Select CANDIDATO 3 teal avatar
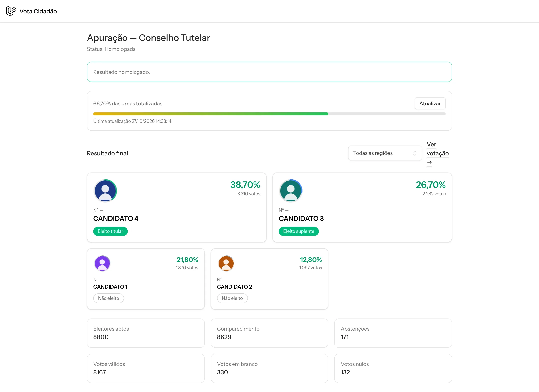Screen dimensions: 539x392 click(x=291, y=191)
